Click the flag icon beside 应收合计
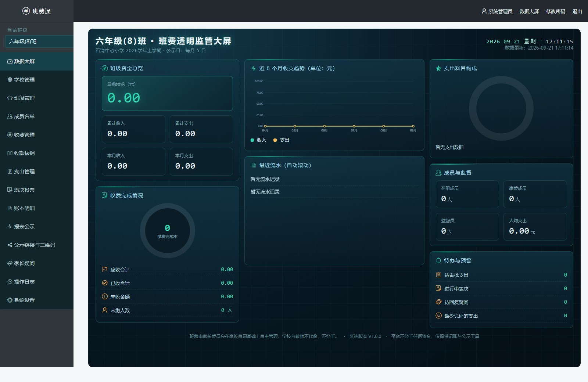Image resolution: width=588 pixels, height=382 pixels. (105, 269)
